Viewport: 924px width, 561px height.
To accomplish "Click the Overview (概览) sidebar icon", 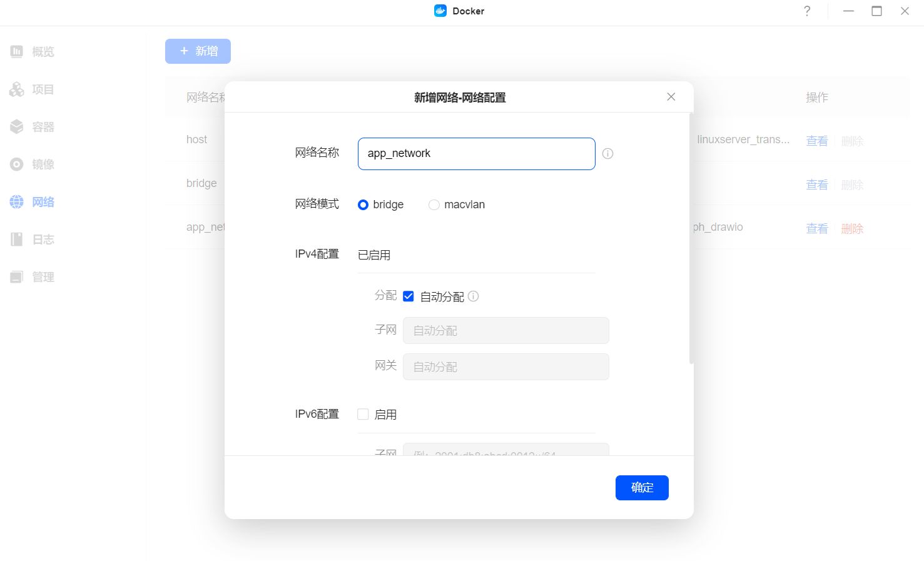I will (x=17, y=52).
